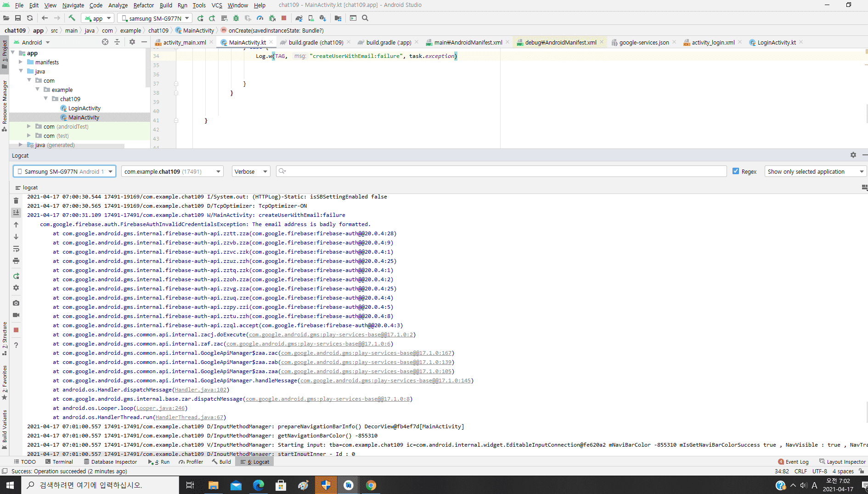Open the com.example.chat109 process dropdown
Viewport: 868px width, 494px height.
(x=172, y=171)
